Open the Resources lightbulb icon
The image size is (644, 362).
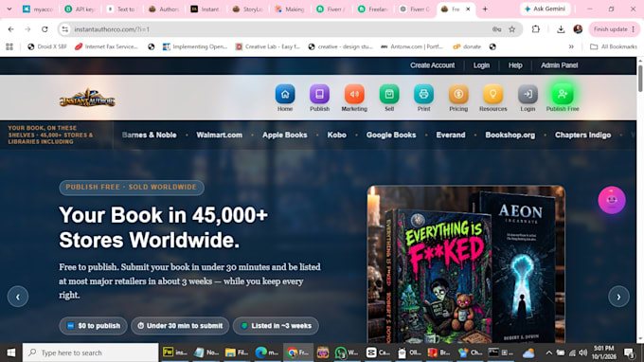(x=492, y=95)
